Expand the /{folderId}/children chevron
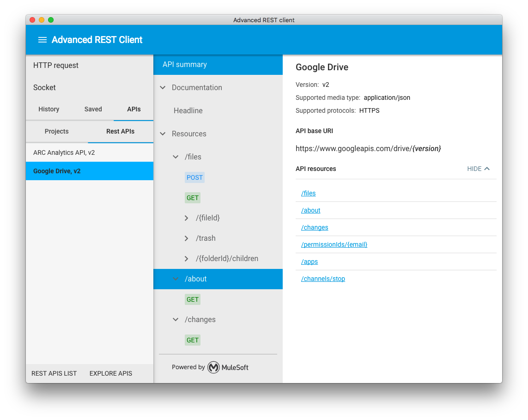The image size is (528, 420). [186, 259]
